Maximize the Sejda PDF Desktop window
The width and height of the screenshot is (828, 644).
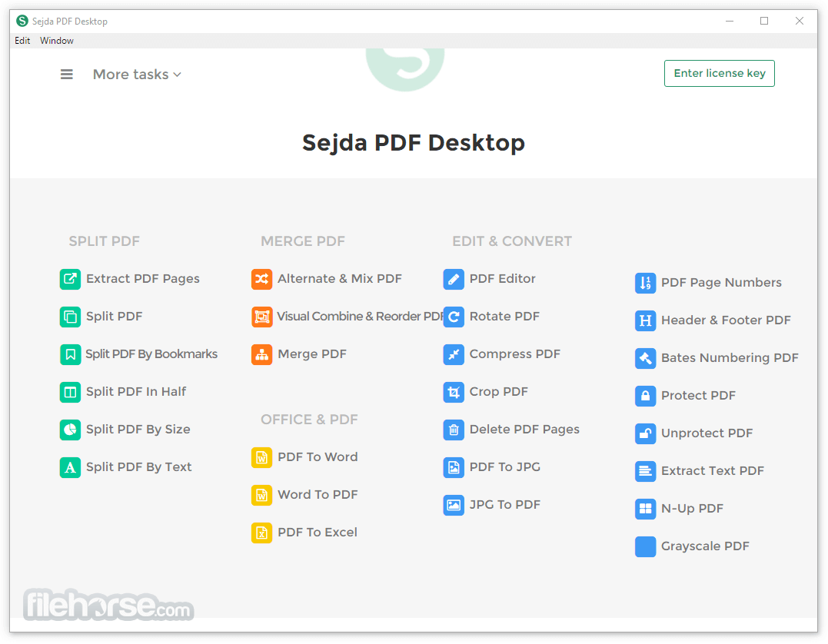(x=764, y=21)
